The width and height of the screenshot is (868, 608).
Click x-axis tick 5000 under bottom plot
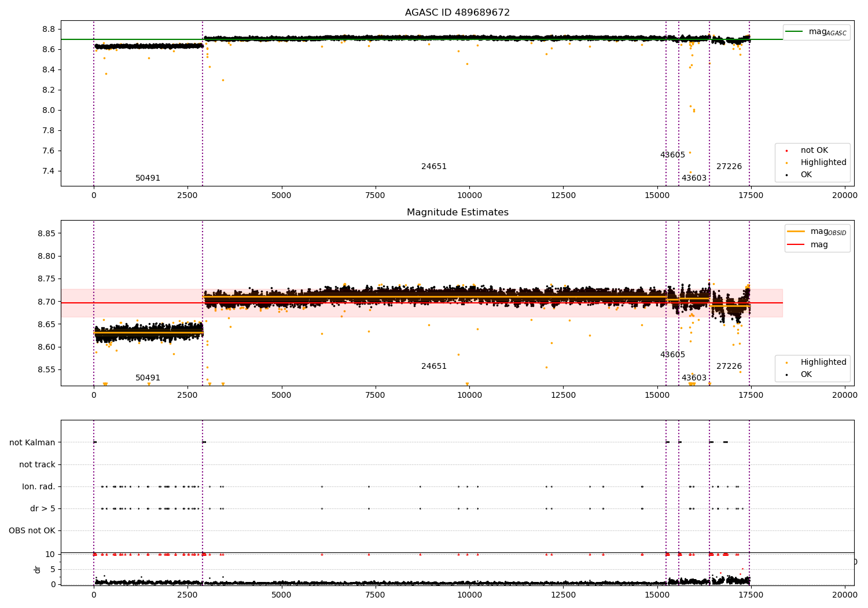tap(282, 595)
